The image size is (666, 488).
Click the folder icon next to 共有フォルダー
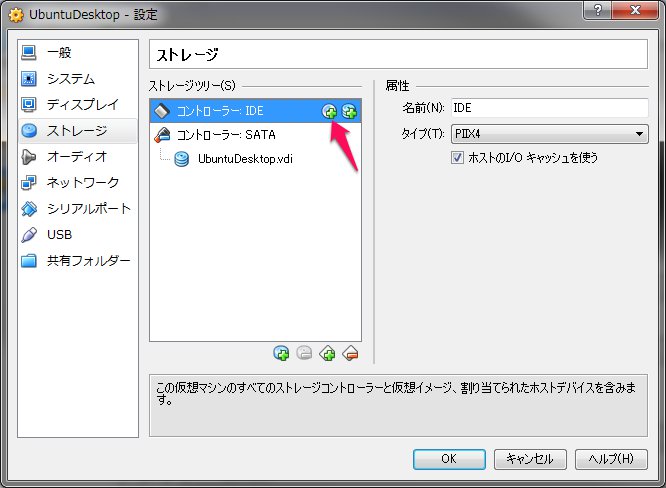tap(29, 260)
